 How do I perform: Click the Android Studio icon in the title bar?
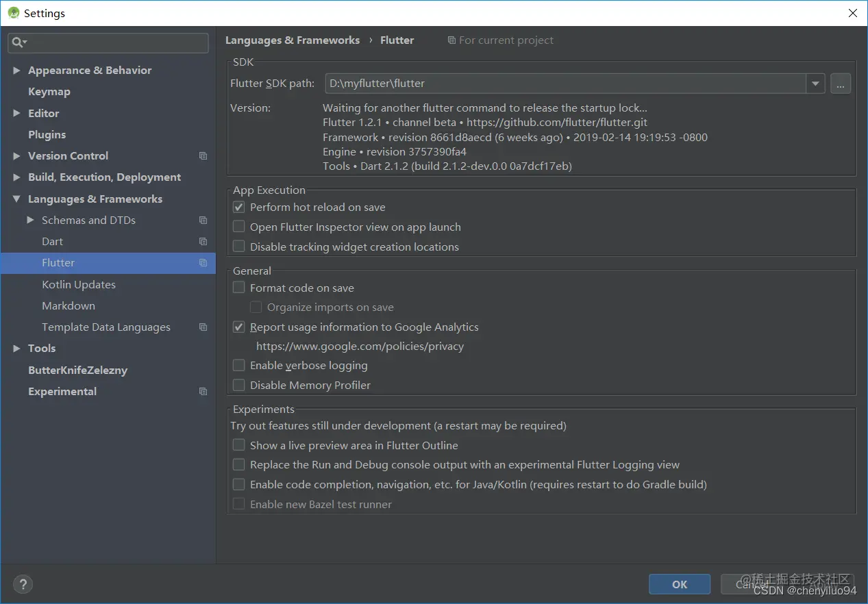13,13
